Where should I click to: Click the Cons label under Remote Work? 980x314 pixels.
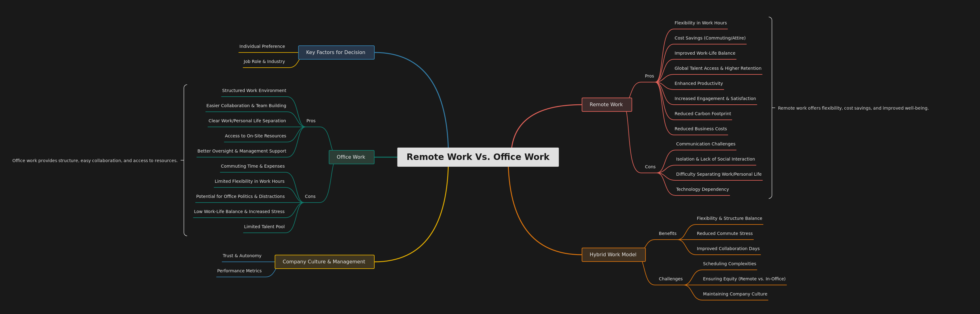coord(650,166)
